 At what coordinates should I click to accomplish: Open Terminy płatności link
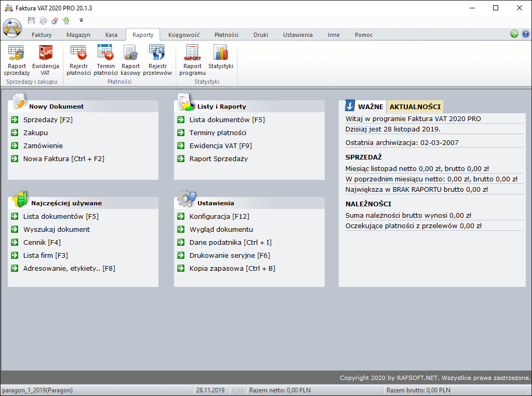pyautogui.click(x=218, y=133)
